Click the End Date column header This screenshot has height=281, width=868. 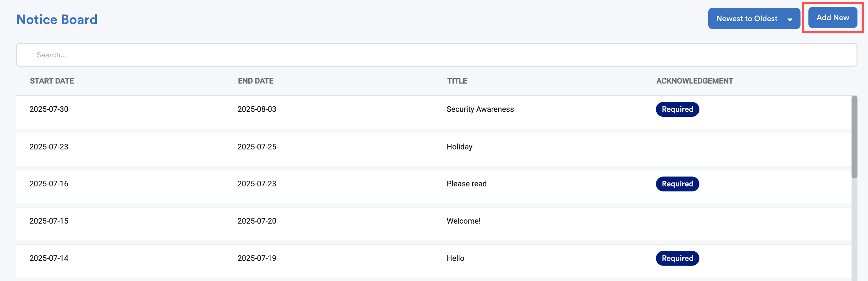coord(255,81)
